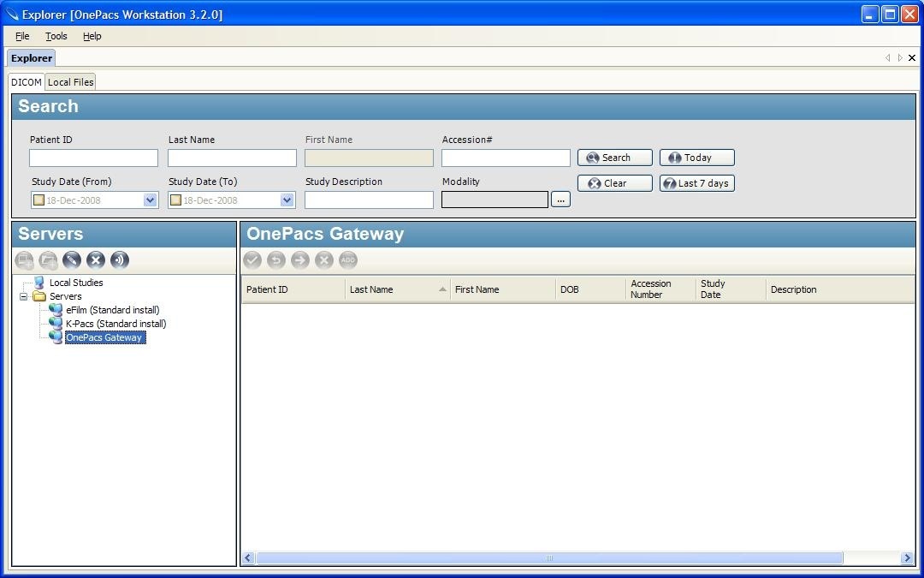Focus the Study Description input field
Image resolution: width=924 pixels, height=578 pixels.
point(369,200)
